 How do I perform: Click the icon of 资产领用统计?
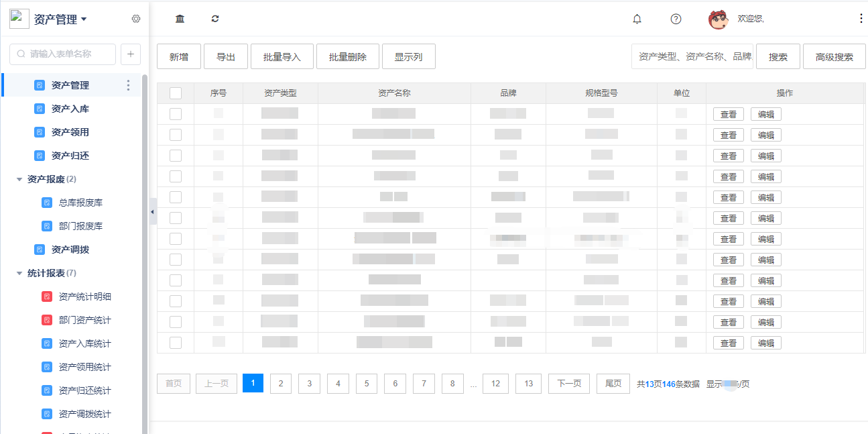point(47,367)
